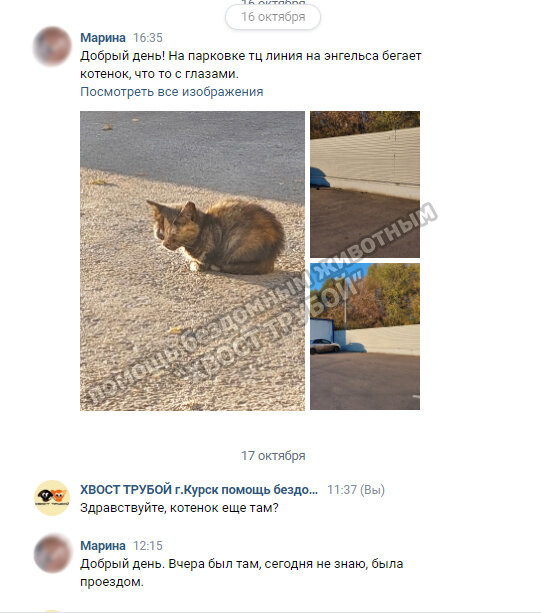Screen dimensions: 541x613
Task: Click the 17 октября date separator
Action: tap(273, 455)
